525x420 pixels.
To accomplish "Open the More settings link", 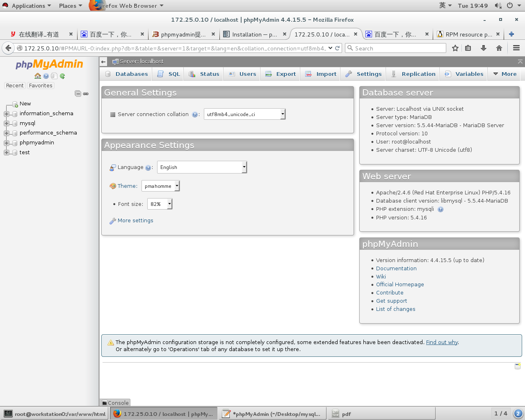I will pos(135,221).
